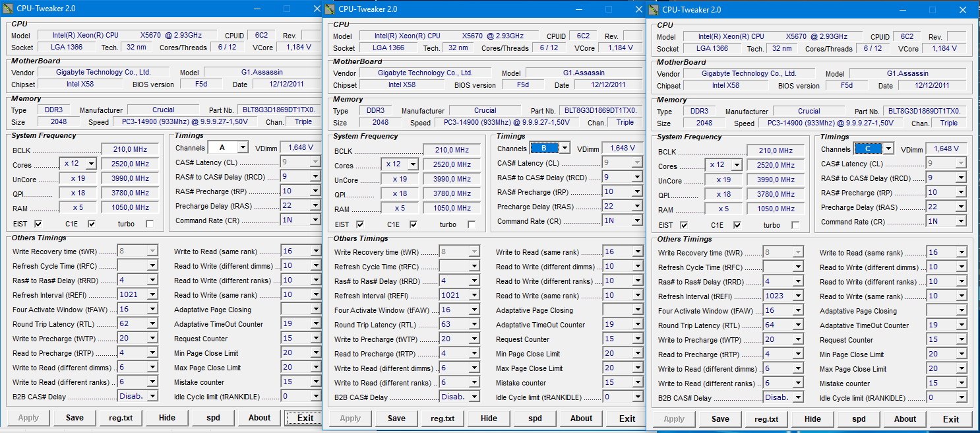This screenshot has width=980, height=433.
Task: Click VDimm 1,648 V field in left window
Action: [300, 148]
